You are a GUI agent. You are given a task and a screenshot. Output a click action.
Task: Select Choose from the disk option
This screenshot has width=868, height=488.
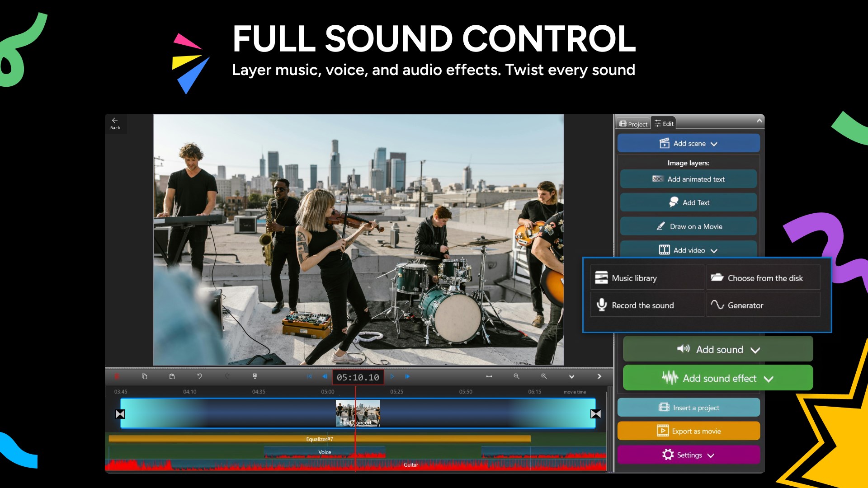pyautogui.click(x=764, y=278)
